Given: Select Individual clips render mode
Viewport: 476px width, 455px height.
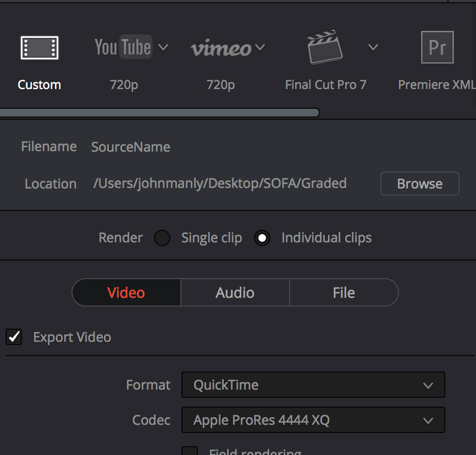Looking at the screenshot, I should point(262,237).
